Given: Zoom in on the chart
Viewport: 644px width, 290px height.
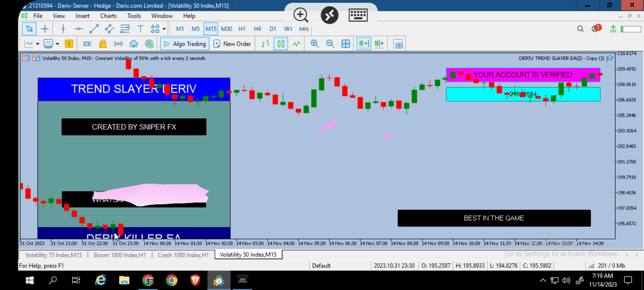Looking at the screenshot, I should click(315, 44).
